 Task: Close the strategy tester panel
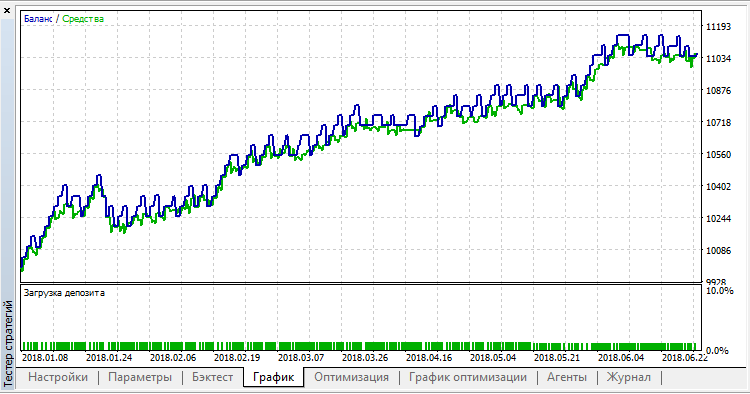pos(7,10)
